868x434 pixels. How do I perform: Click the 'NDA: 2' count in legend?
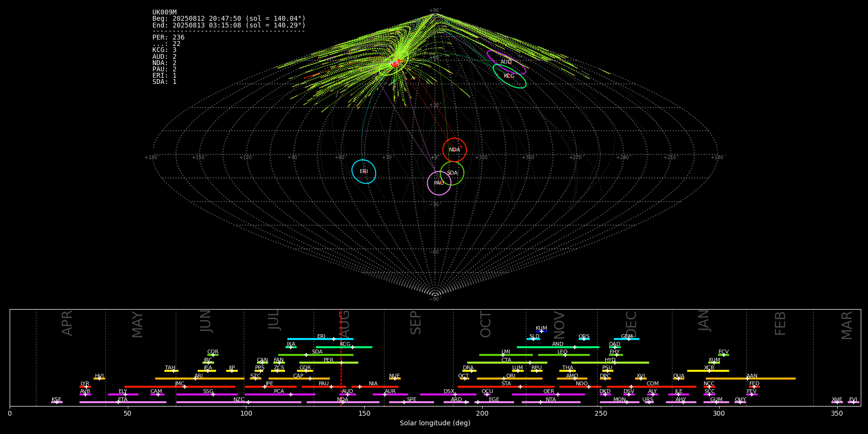click(x=164, y=63)
